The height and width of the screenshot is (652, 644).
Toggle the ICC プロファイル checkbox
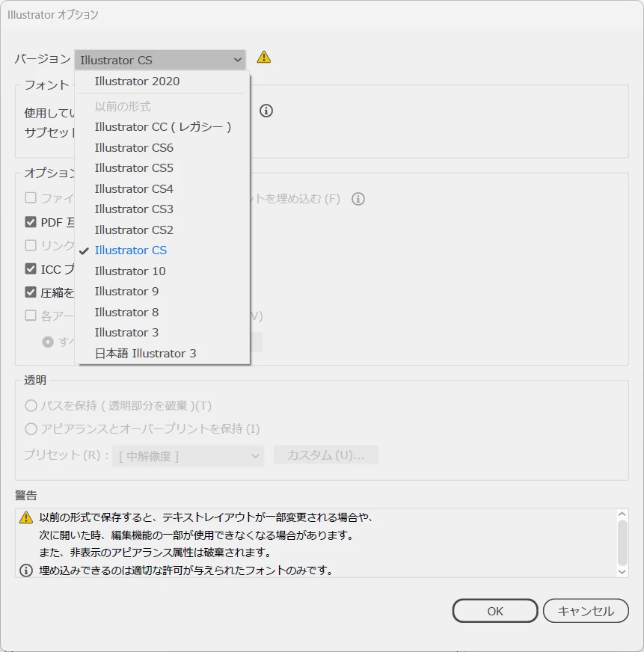coord(31,268)
